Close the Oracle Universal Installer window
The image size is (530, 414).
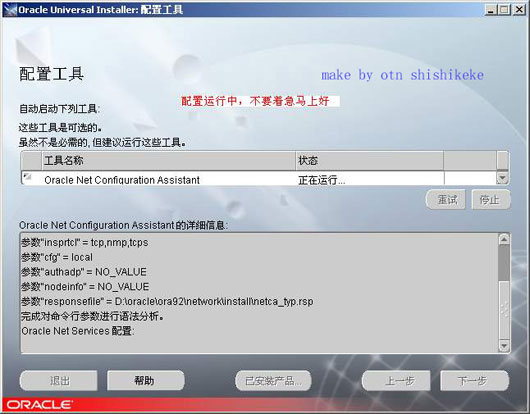click(519, 9)
